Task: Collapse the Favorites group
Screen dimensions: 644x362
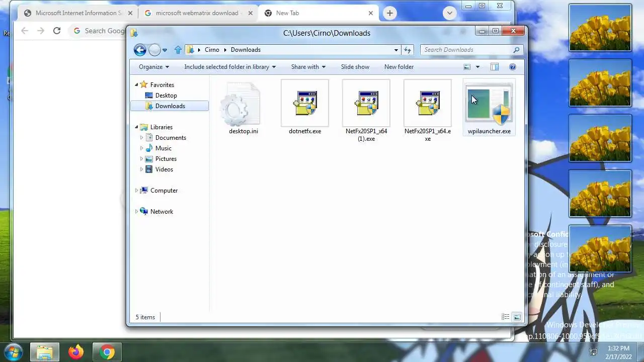Action: pyautogui.click(x=136, y=85)
